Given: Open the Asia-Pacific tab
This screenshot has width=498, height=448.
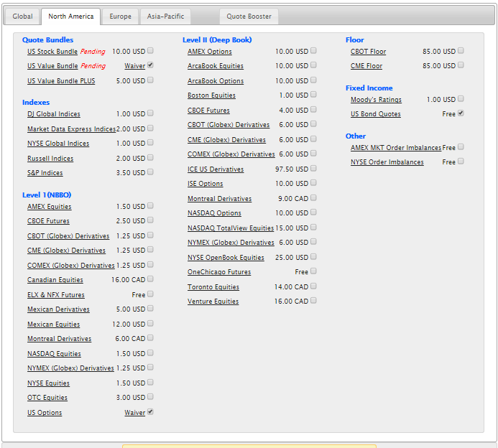Looking at the screenshot, I should [165, 17].
